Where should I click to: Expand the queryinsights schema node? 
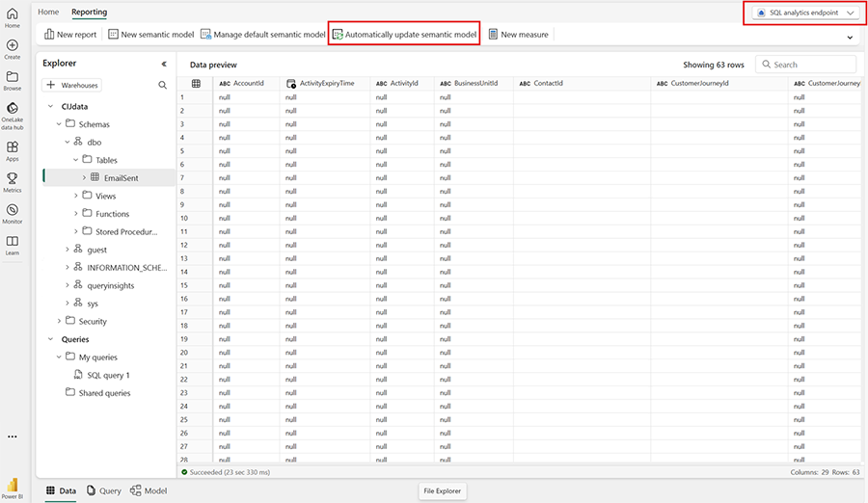click(x=68, y=285)
